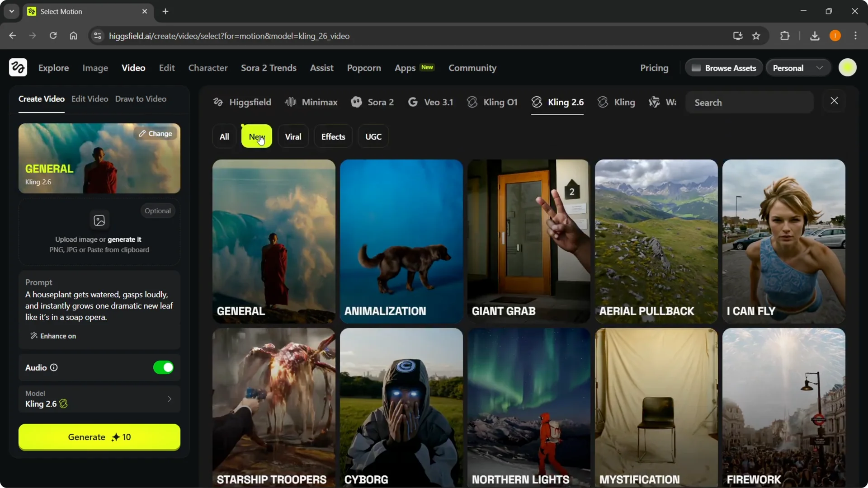868x488 pixels.
Task: Open the Personal workspace dropdown
Action: click(797, 67)
